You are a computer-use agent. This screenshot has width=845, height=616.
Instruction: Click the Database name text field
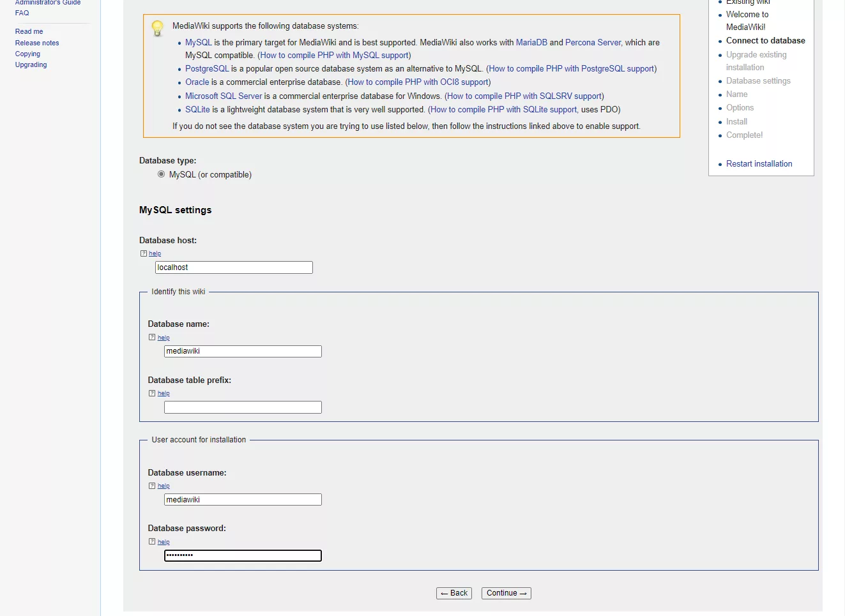coord(243,352)
